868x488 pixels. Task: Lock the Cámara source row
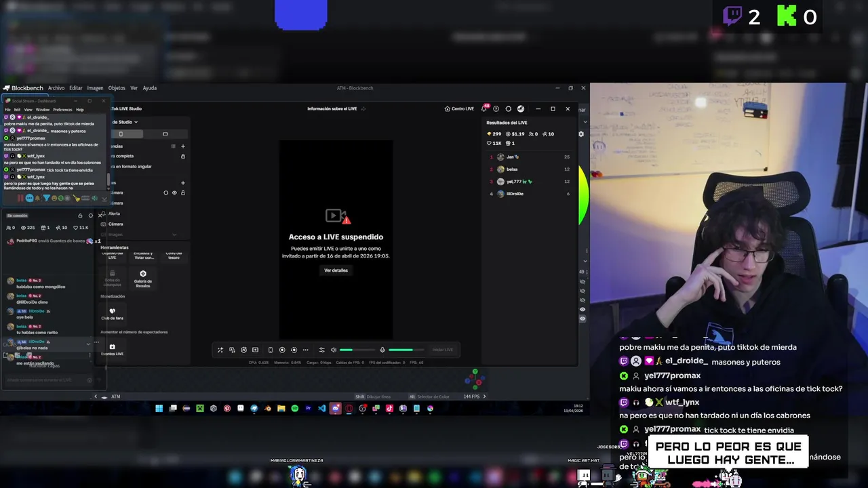[182, 192]
